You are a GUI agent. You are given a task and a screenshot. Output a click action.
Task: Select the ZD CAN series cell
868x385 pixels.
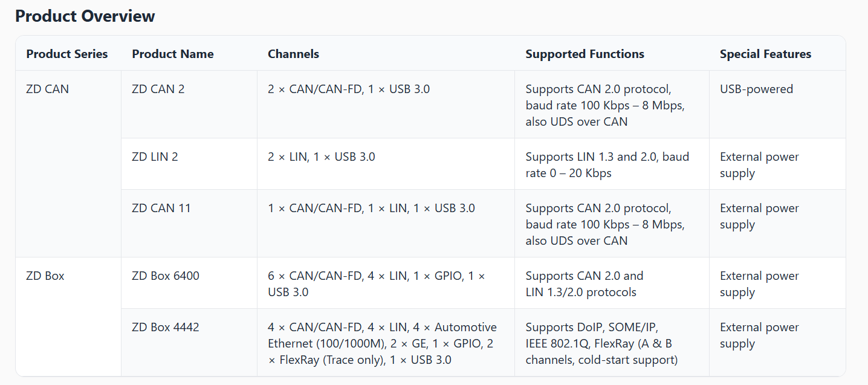click(x=48, y=89)
